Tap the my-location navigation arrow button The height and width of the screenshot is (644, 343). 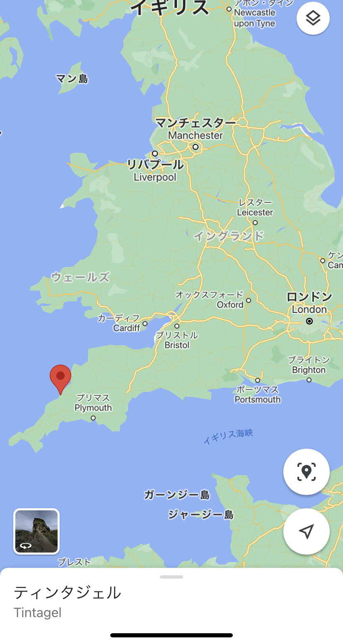tap(307, 531)
